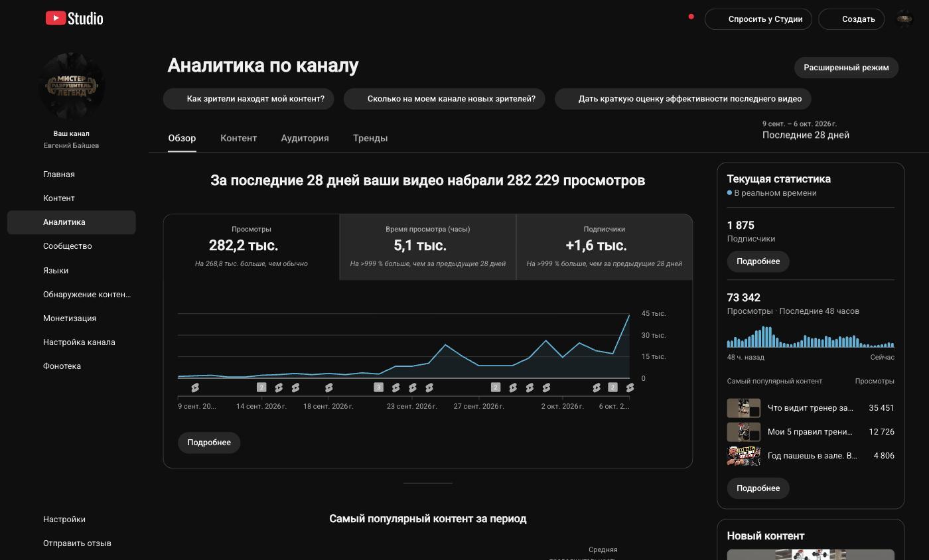929x560 pixels.
Task: Open Контент in the left sidebar
Action: pyautogui.click(x=72, y=198)
